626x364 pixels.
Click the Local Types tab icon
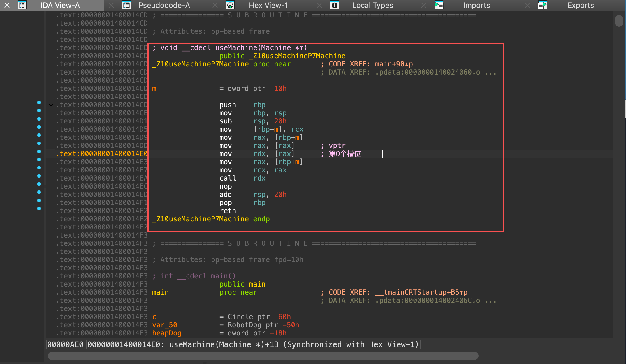(x=335, y=5)
